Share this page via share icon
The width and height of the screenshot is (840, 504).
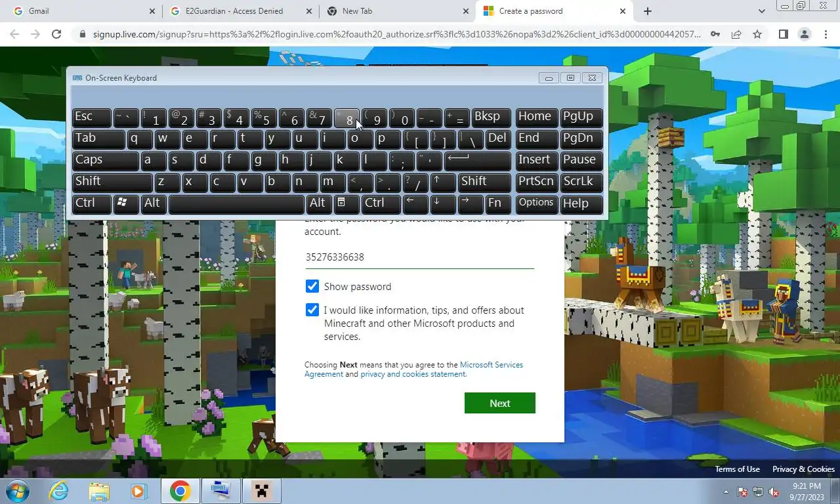point(736,34)
